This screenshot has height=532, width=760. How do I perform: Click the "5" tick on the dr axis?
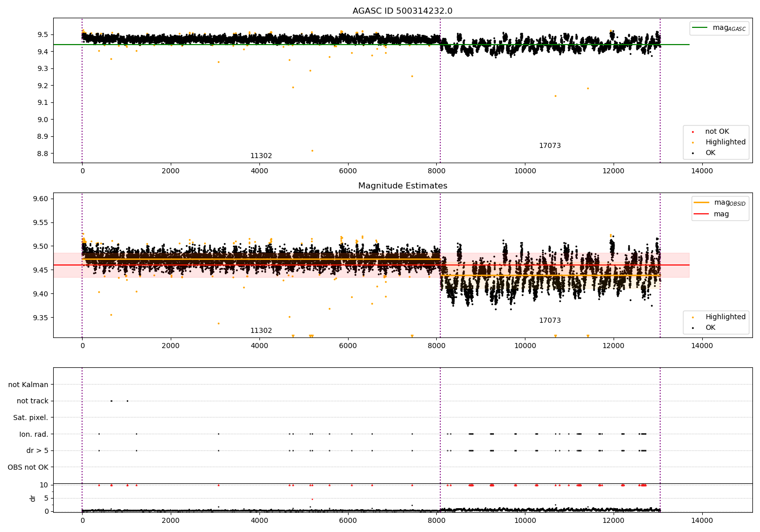tap(47, 498)
